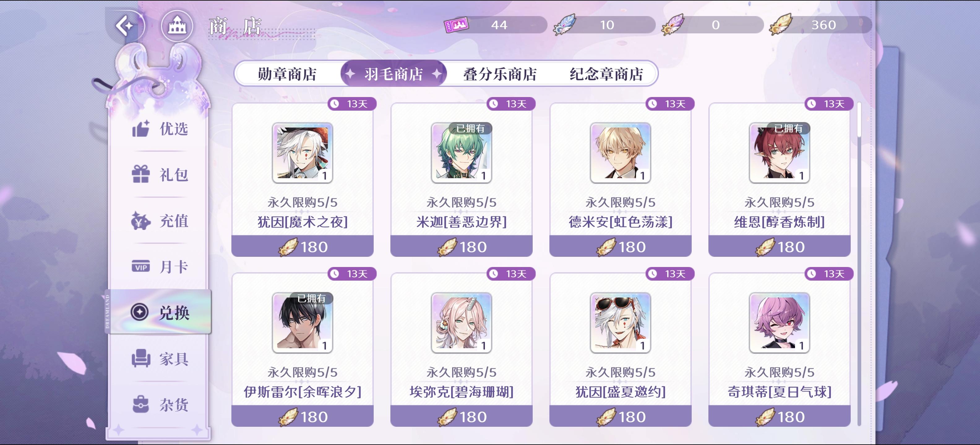Buy 德米安[虹色荡漾] for 180 feathers
Viewport: 980px width, 445px height.
(x=621, y=247)
